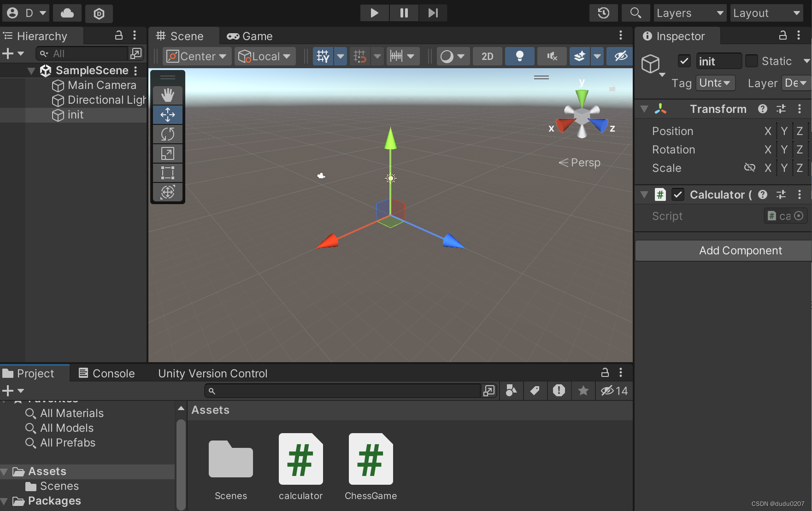The image size is (812, 511).
Task: Select the Rect transform tool
Action: (x=167, y=173)
